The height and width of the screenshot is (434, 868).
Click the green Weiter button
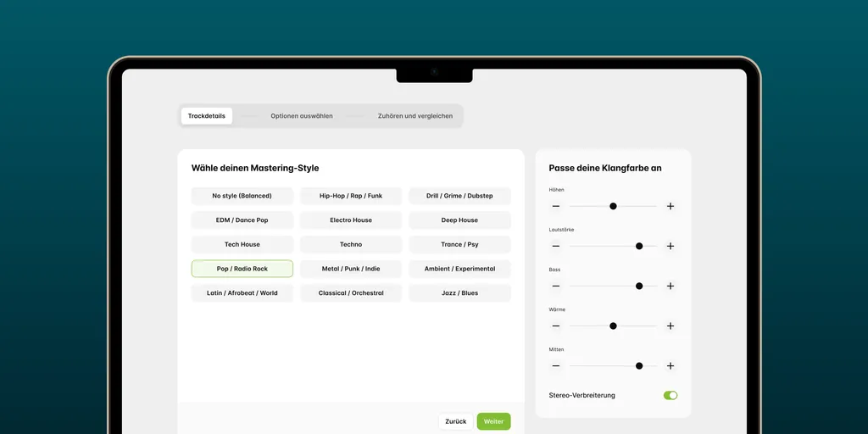point(493,421)
